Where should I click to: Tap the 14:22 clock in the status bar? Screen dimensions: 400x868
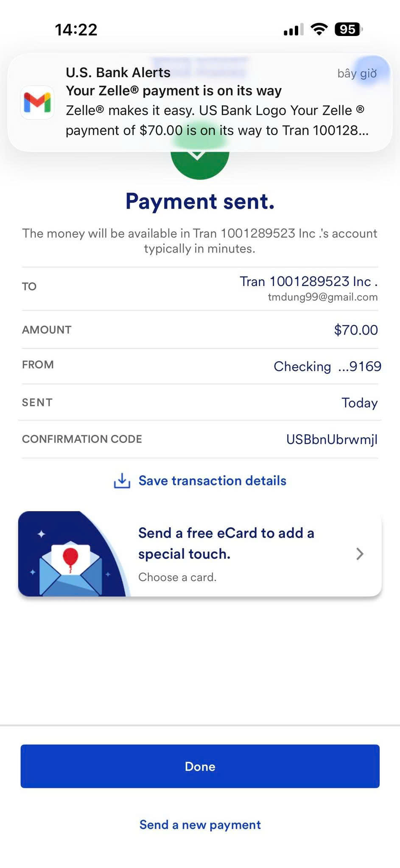pos(76,29)
